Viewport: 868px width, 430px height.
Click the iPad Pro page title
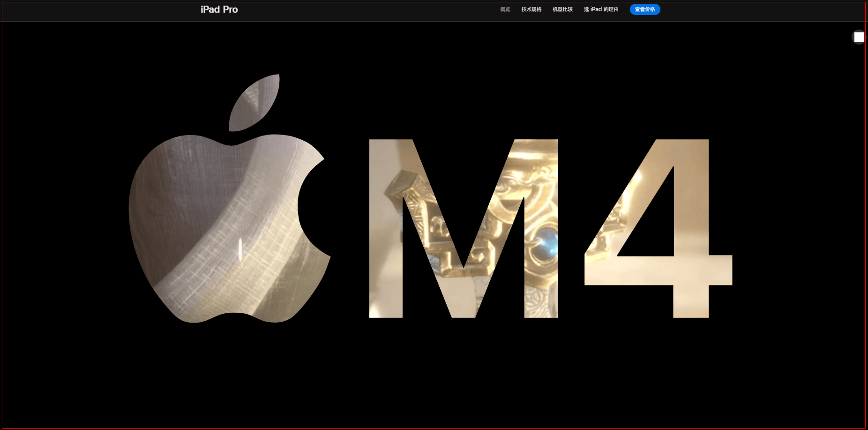coord(219,9)
